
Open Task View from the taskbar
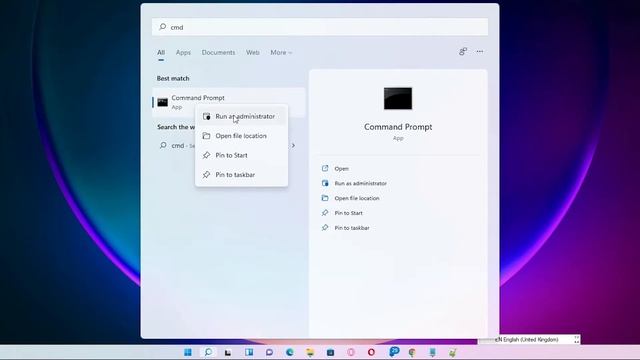click(228, 352)
